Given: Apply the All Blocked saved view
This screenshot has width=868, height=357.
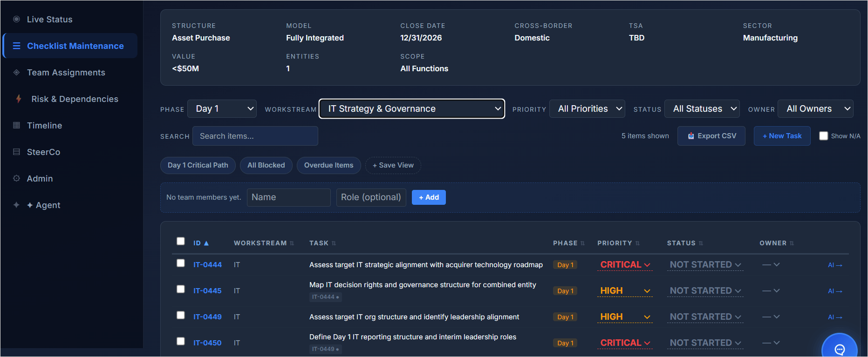Looking at the screenshot, I should point(266,165).
